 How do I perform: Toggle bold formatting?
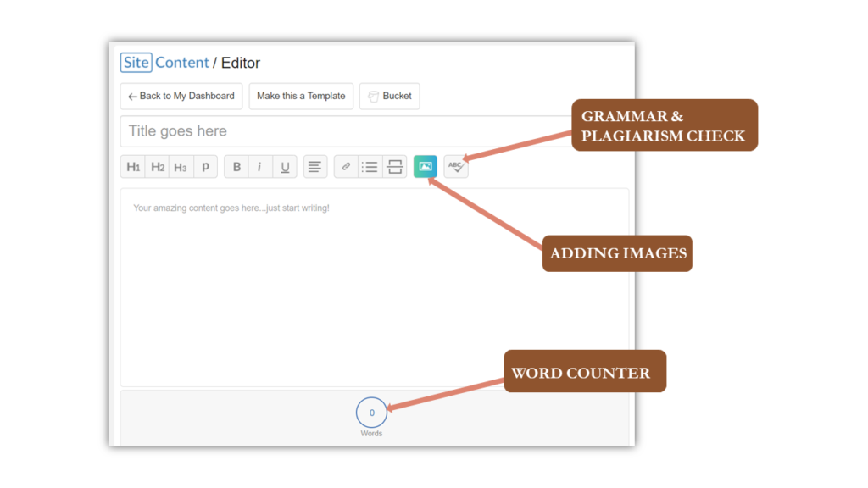236,167
